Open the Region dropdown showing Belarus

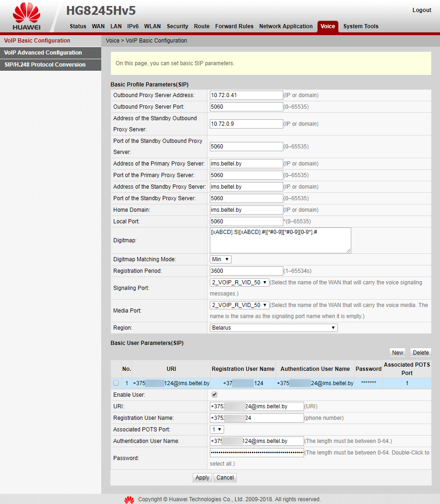(273, 327)
